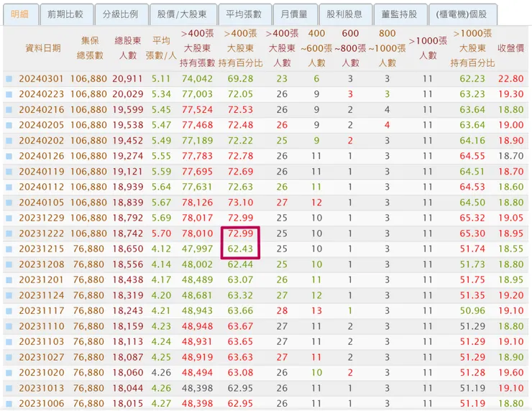
Task: Switch to the 董監持股 tab
Action: (400, 14)
